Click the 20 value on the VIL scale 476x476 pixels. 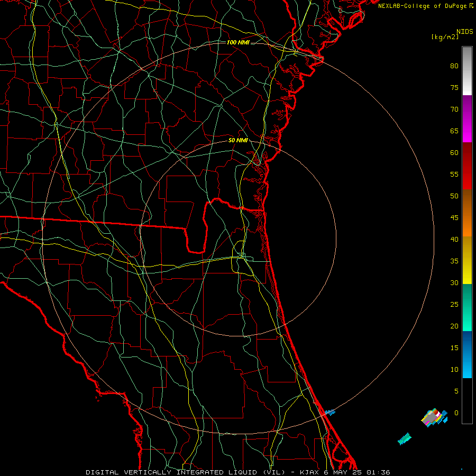(454, 326)
